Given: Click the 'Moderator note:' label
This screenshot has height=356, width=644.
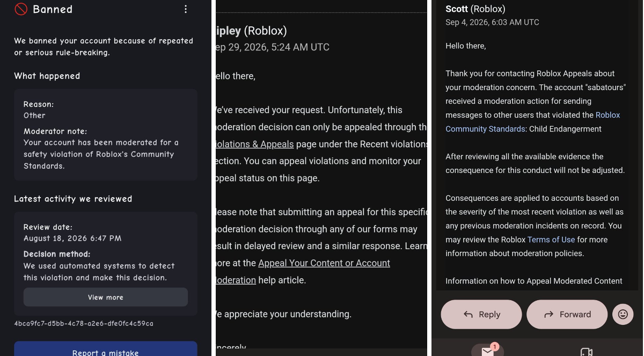Looking at the screenshot, I should pyautogui.click(x=55, y=131).
